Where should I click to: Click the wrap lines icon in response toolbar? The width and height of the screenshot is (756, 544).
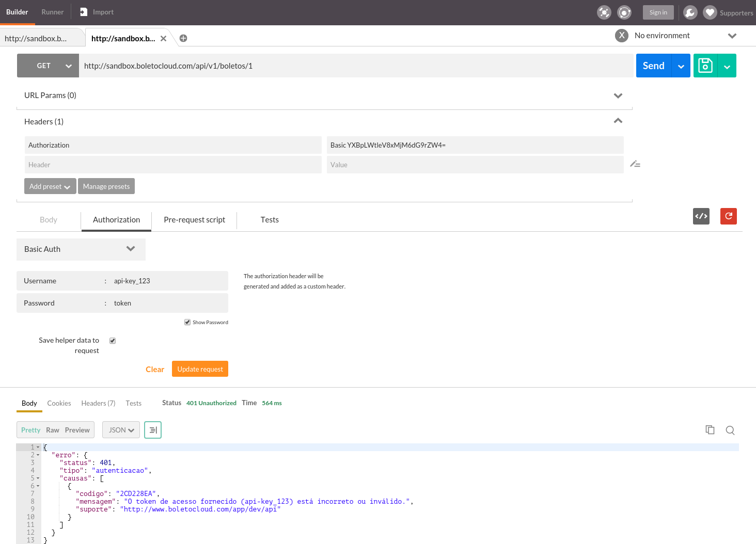(153, 430)
